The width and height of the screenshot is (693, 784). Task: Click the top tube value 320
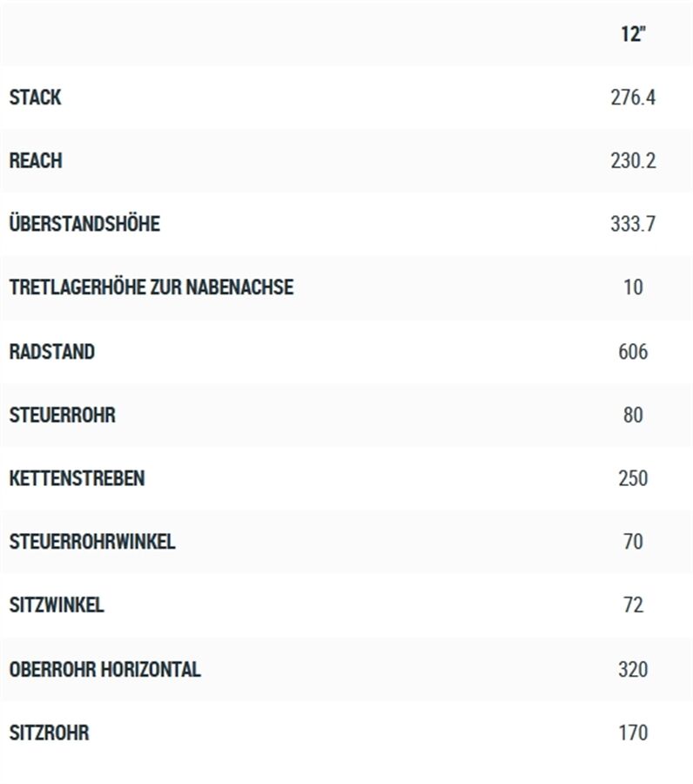point(633,670)
